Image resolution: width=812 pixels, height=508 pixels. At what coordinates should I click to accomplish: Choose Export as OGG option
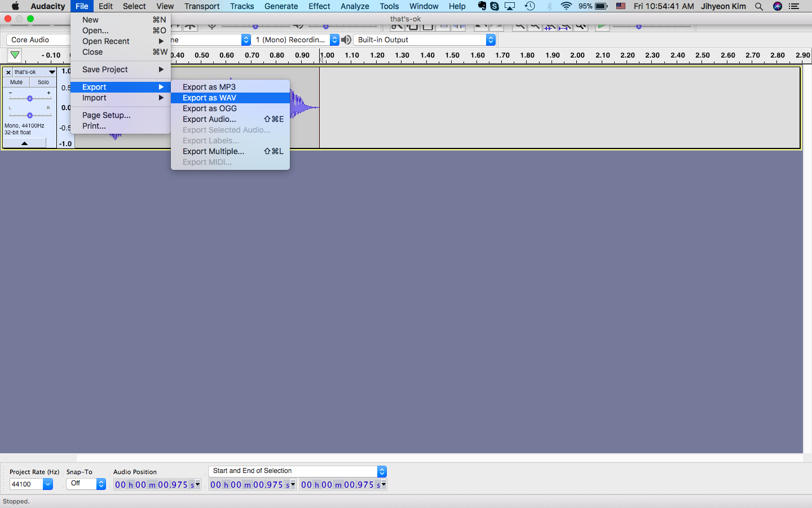[x=230, y=108]
